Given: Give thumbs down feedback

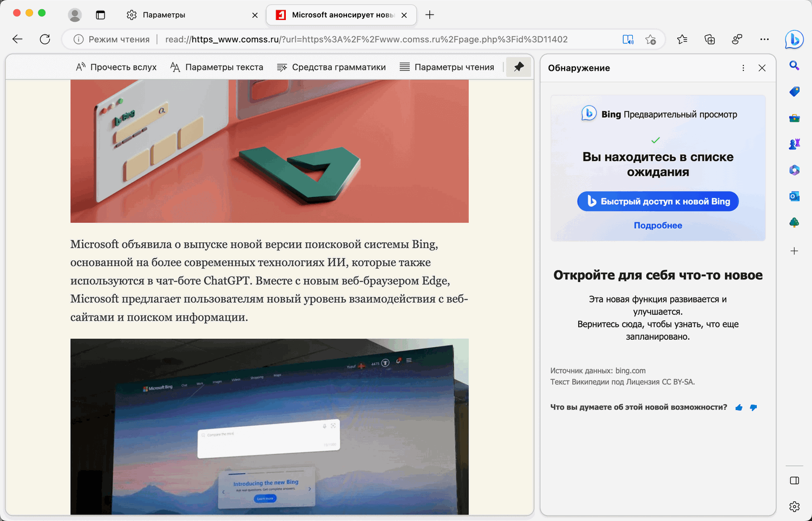Looking at the screenshot, I should click(753, 407).
